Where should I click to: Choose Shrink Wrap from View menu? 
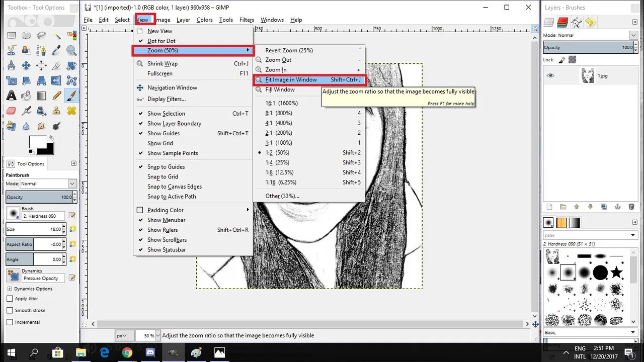[193, 64]
